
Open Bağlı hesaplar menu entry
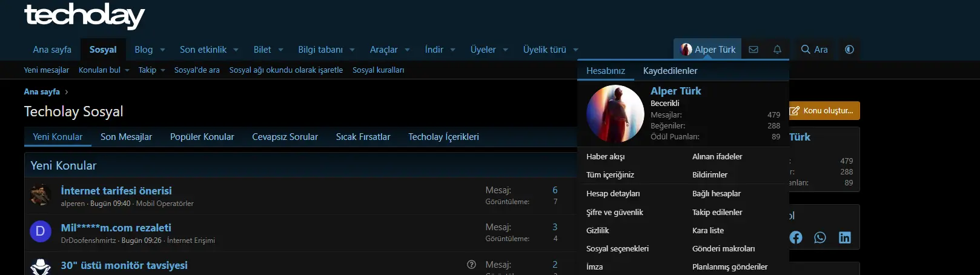tap(717, 194)
